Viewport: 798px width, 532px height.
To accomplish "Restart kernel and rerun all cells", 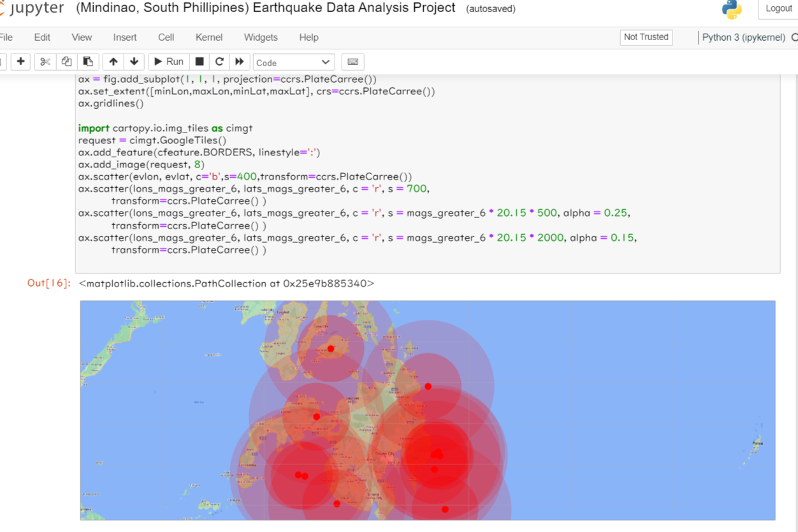I will [x=239, y=62].
